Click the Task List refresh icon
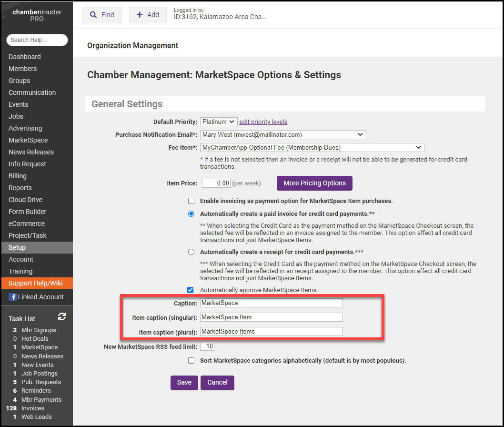 [62, 316]
